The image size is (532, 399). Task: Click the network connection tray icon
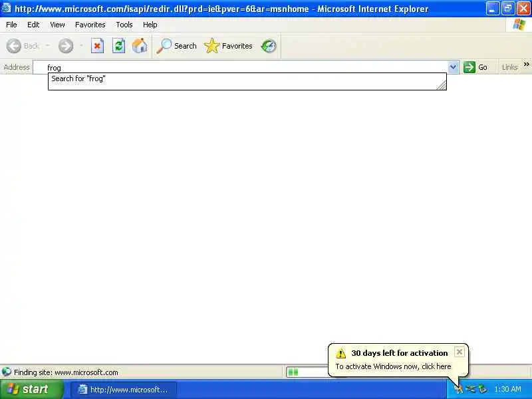[471, 389]
